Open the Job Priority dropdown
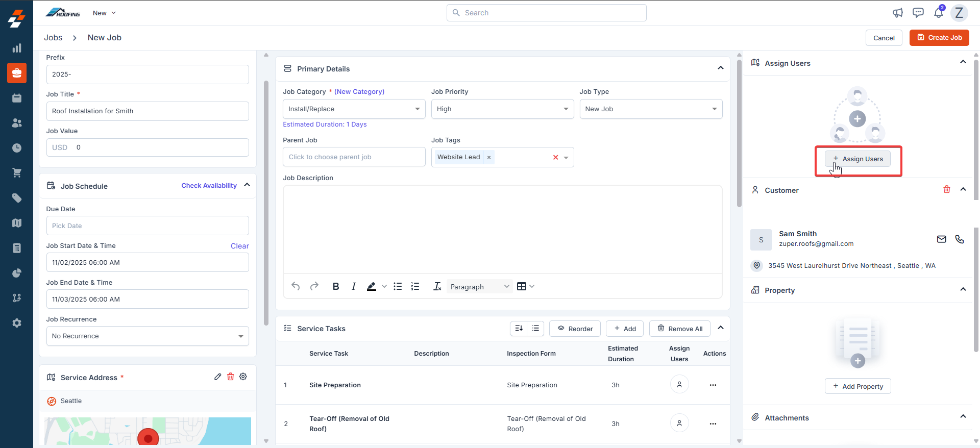This screenshot has width=980, height=448. click(503, 109)
